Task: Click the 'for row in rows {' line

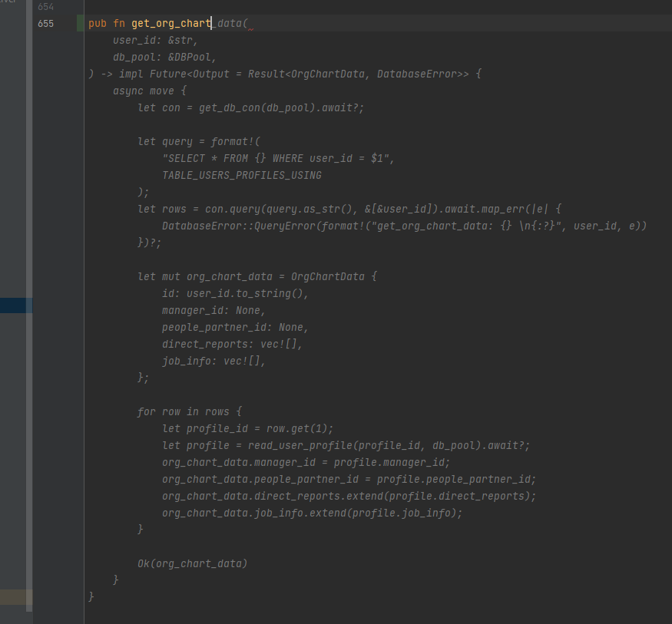Action: coord(190,411)
